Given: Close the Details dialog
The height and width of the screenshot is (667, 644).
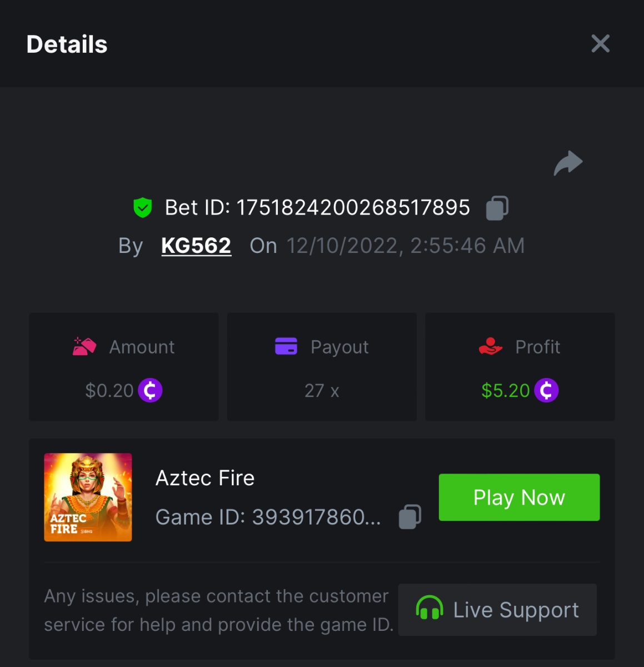Looking at the screenshot, I should (600, 43).
